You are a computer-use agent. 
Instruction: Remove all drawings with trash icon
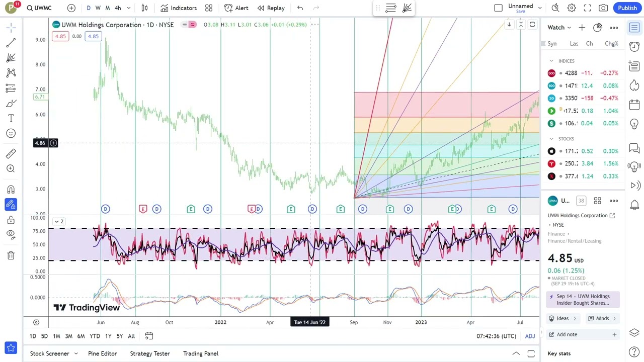11,255
